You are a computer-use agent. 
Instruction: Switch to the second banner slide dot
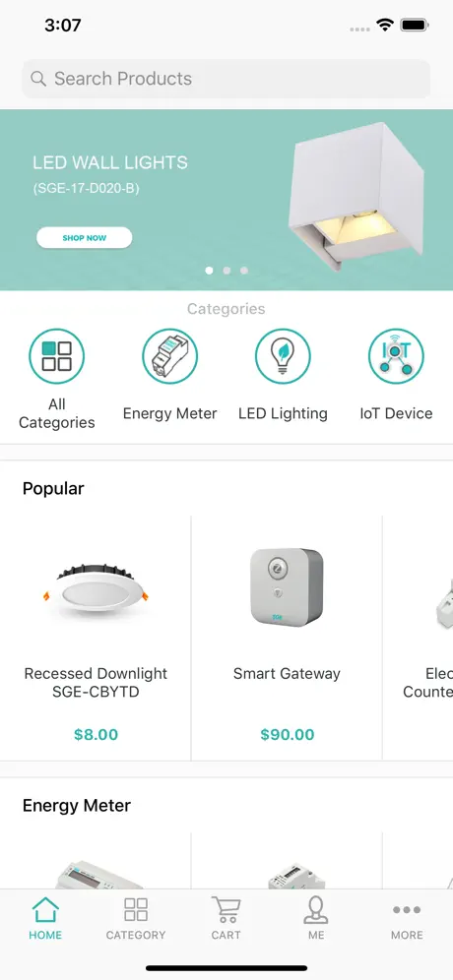[x=226, y=271]
